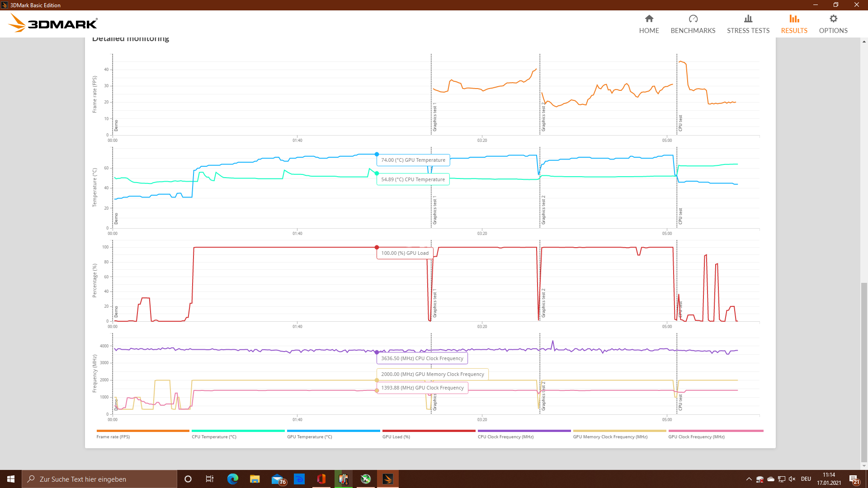Click the Graphics test 1 marker in frame rate chart
The width and height of the screenshot is (868, 488).
pyautogui.click(x=434, y=117)
